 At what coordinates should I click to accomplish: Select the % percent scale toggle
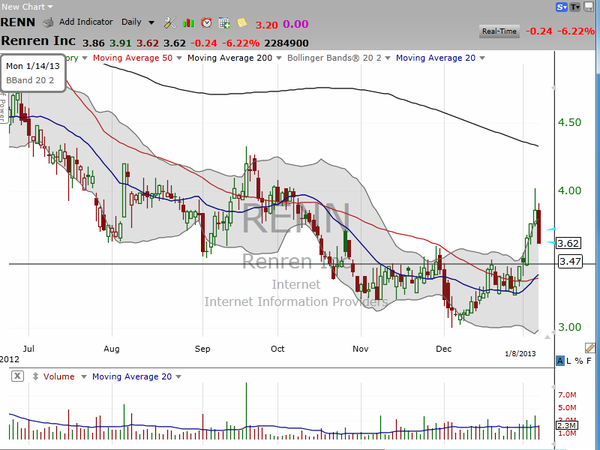pyautogui.click(x=579, y=361)
